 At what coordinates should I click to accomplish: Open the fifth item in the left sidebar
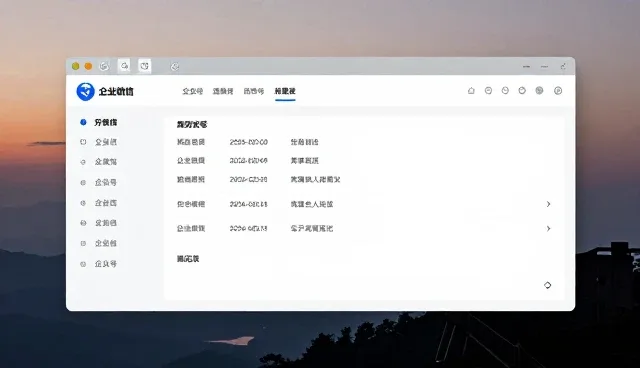tap(99, 203)
